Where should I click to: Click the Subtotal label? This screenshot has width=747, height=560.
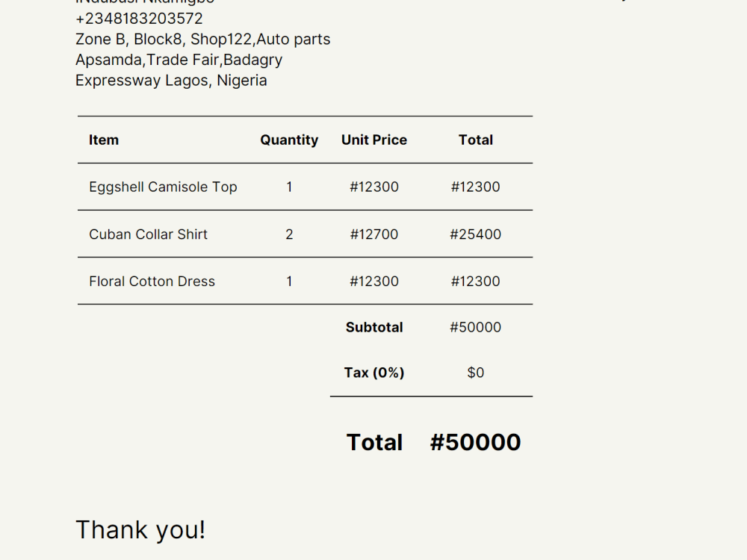point(374,328)
